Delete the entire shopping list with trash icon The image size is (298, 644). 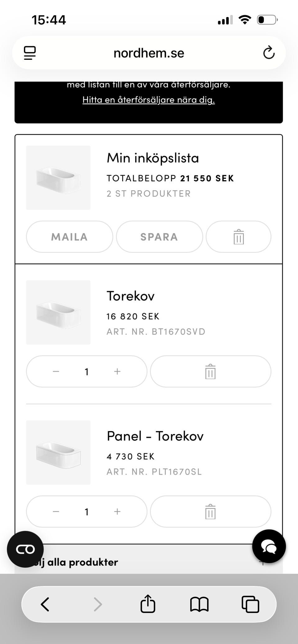(238, 237)
